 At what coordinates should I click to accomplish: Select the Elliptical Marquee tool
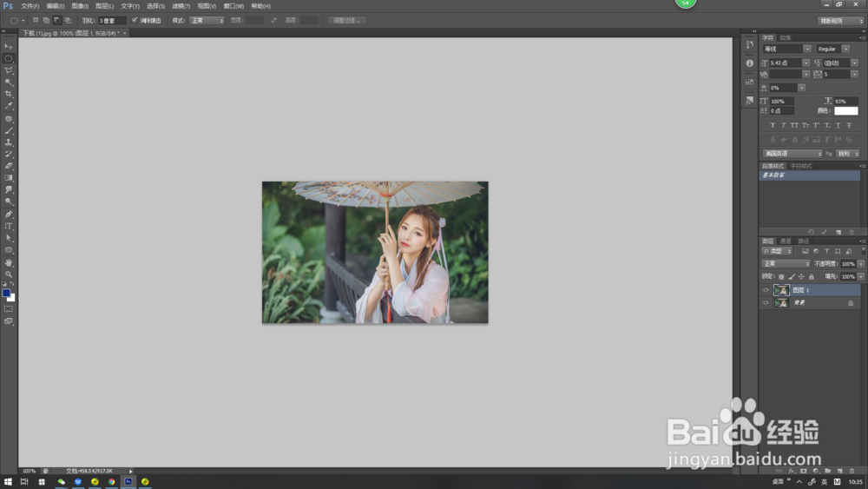9,58
